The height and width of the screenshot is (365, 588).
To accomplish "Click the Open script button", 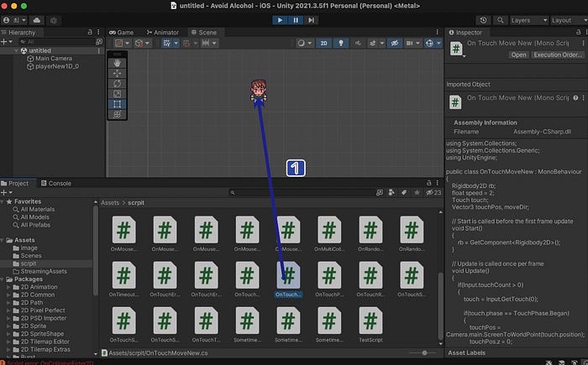I will point(518,55).
